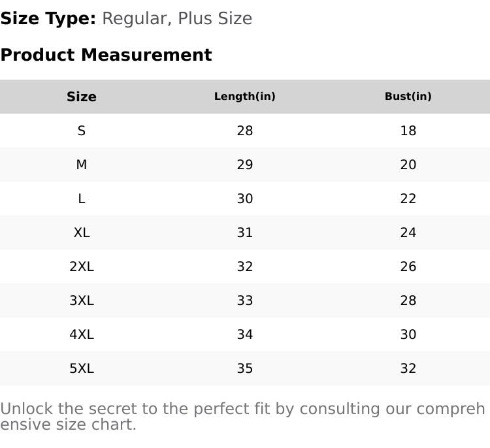Click the Size Type label text

(x=48, y=18)
